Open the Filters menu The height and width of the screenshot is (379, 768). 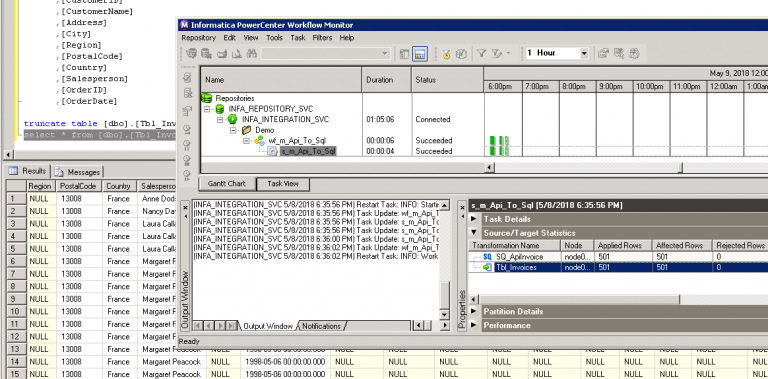click(x=322, y=38)
